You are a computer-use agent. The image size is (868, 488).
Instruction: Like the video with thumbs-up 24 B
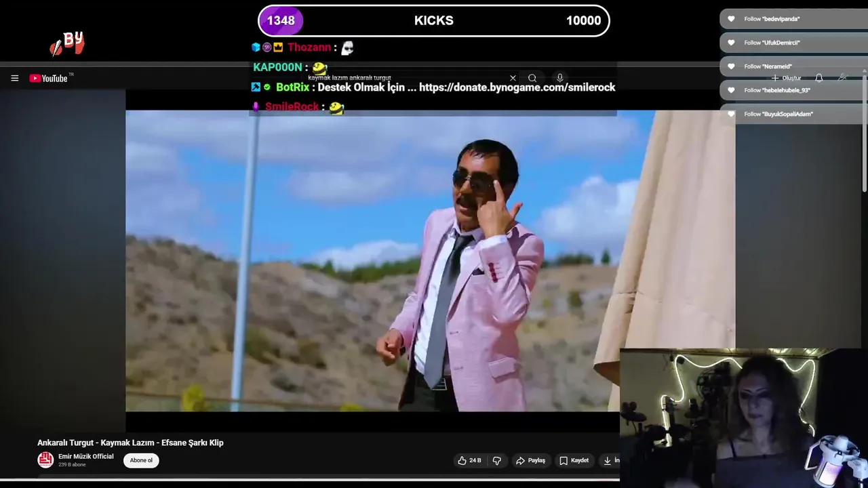click(469, 460)
